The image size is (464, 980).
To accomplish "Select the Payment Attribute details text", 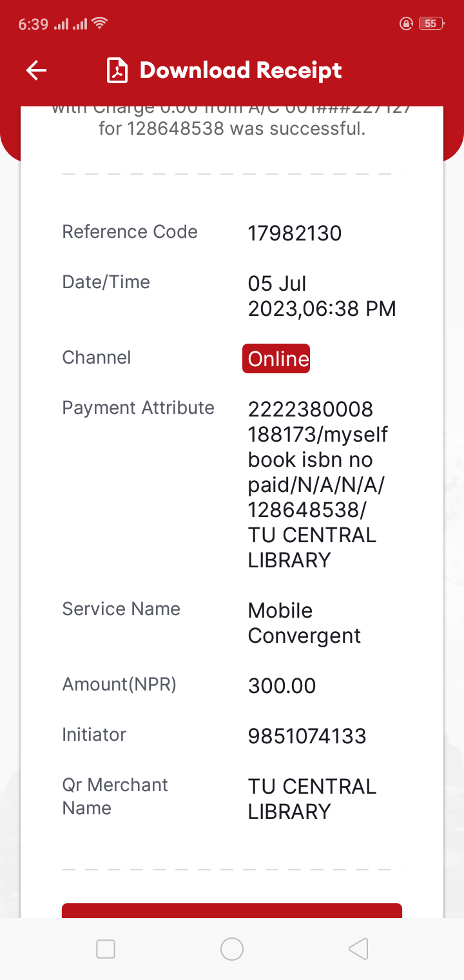I will 317,485.
